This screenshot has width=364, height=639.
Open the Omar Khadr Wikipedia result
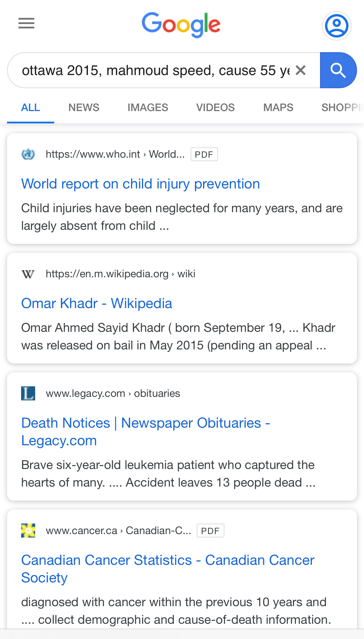(x=97, y=303)
